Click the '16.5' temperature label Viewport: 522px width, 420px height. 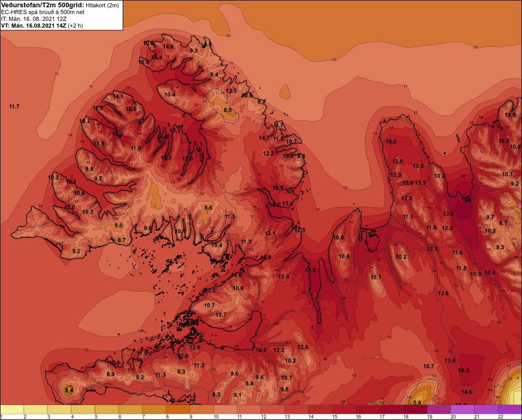click(278, 188)
